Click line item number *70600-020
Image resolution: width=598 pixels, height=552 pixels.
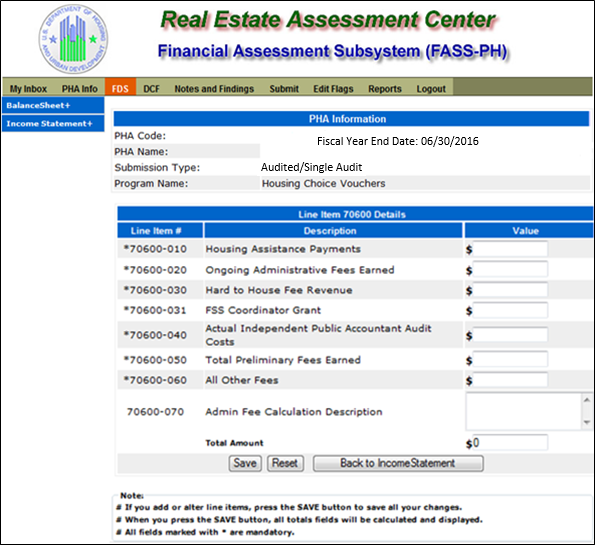(x=155, y=270)
